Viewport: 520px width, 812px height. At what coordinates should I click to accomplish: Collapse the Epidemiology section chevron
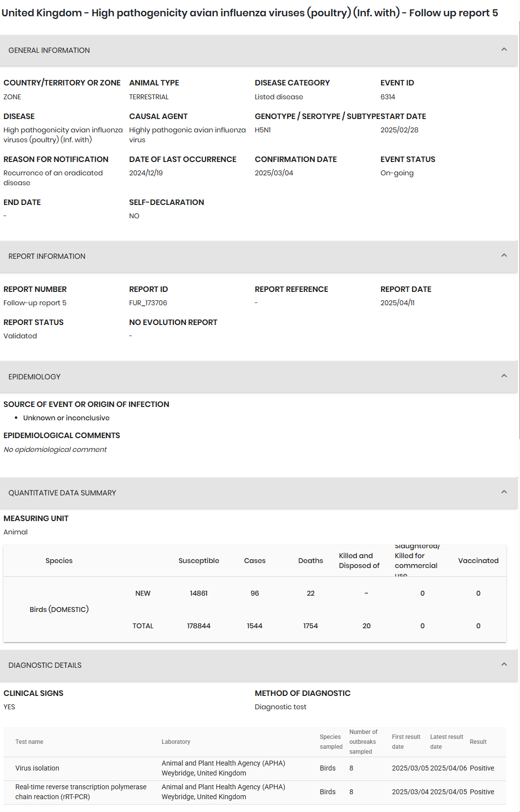pyautogui.click(x=504, y=376)
